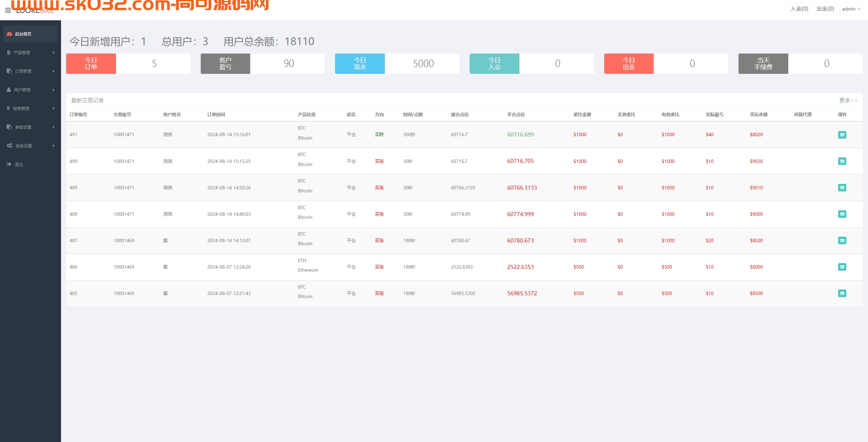The height and width of the screenshot is (442, 868).
Task: Open the 后台首页 dashboard menu item
Action: tap(31, 34)
